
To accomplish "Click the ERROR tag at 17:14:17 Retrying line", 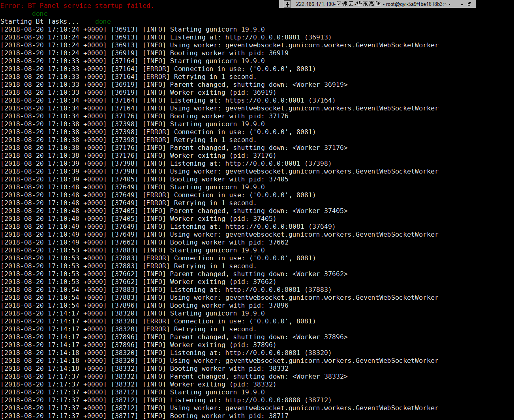I will (156, 329).
